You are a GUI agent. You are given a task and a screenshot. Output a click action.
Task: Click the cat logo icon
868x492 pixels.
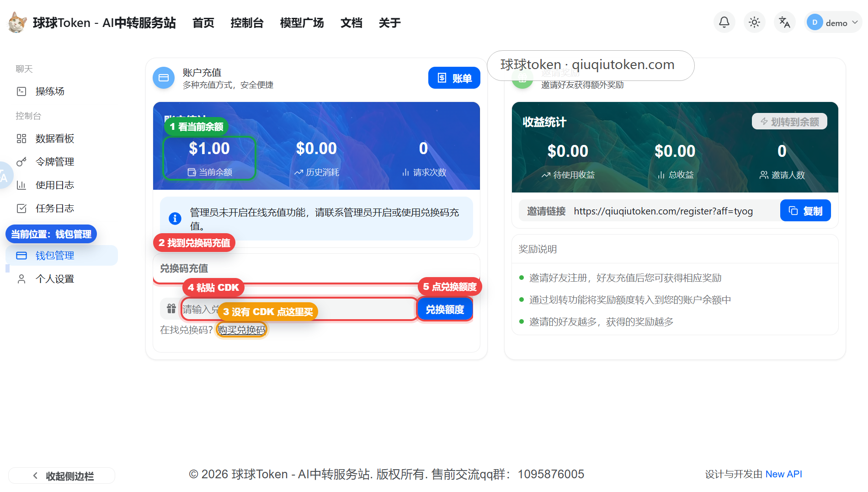[17, 22]
